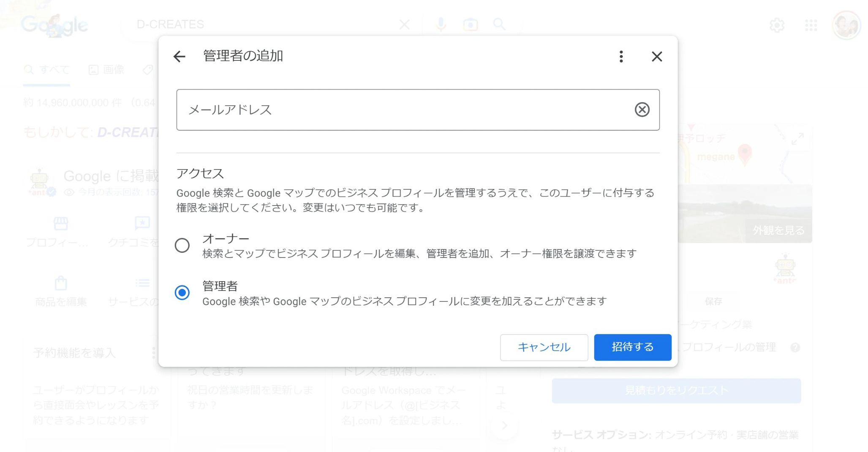Screen dimensions: 868x452
Task: Open the three-dot more options menu in dialog
Action: (621, 56)
